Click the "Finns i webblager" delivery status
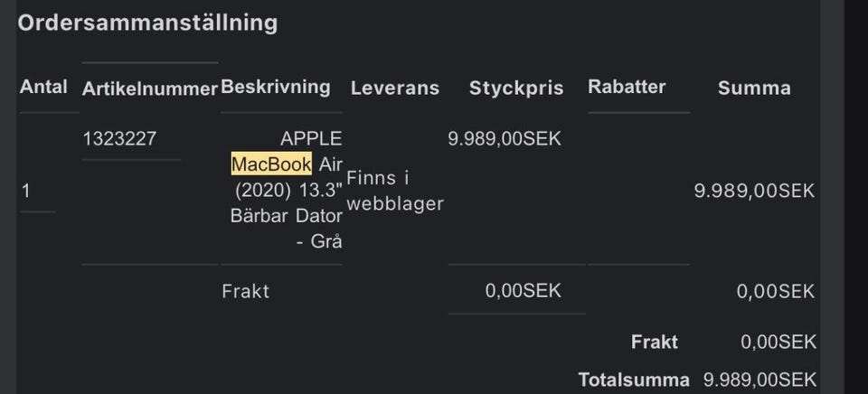The height and width of the screenshot is (394, 868). point(395,191)
